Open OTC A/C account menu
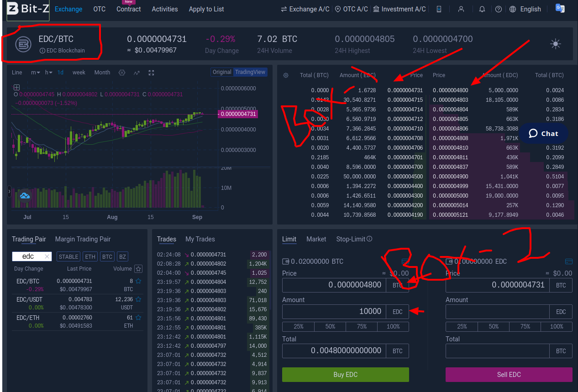578x392 pixels. click(x=351, y=9)
